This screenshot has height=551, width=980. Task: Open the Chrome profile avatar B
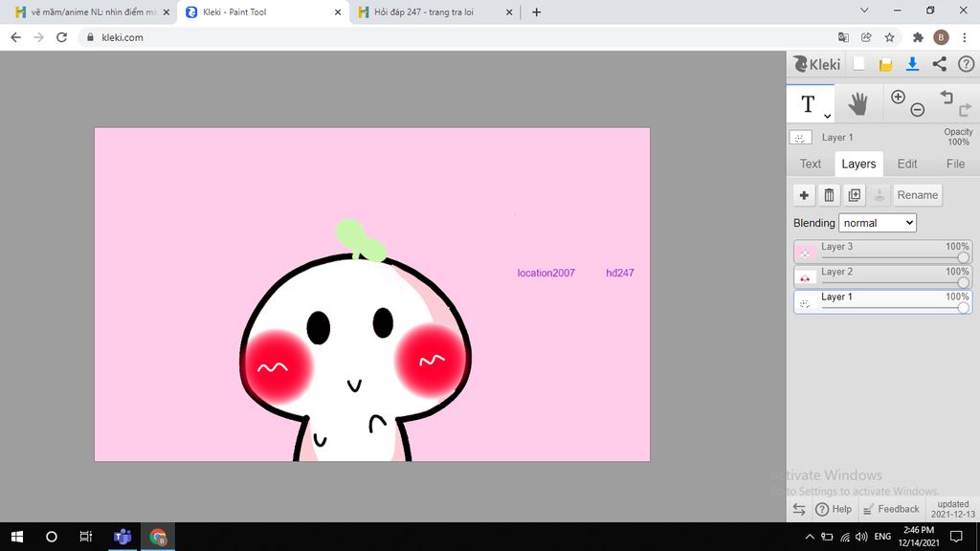pyautogui.click(x=941, y=37)
